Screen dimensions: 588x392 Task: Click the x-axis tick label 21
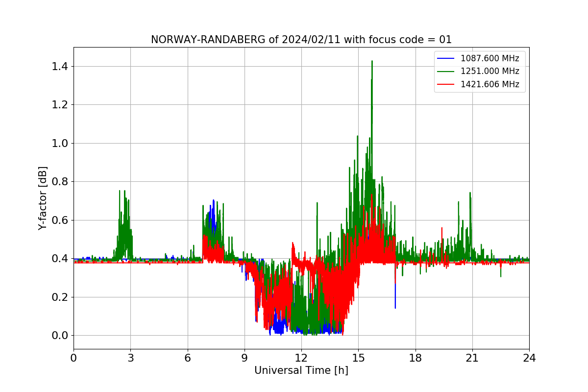(472, 358)
